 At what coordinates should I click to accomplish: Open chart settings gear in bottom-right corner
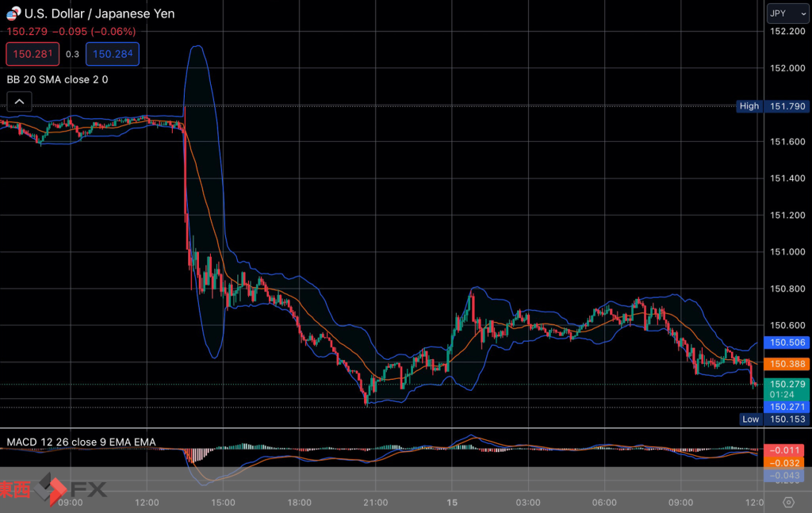(x=787, y=502)
